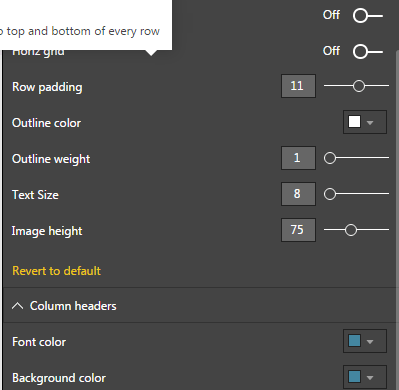
Task: Toggle the topmost Off switch
Action: click(x=368, y=16)
